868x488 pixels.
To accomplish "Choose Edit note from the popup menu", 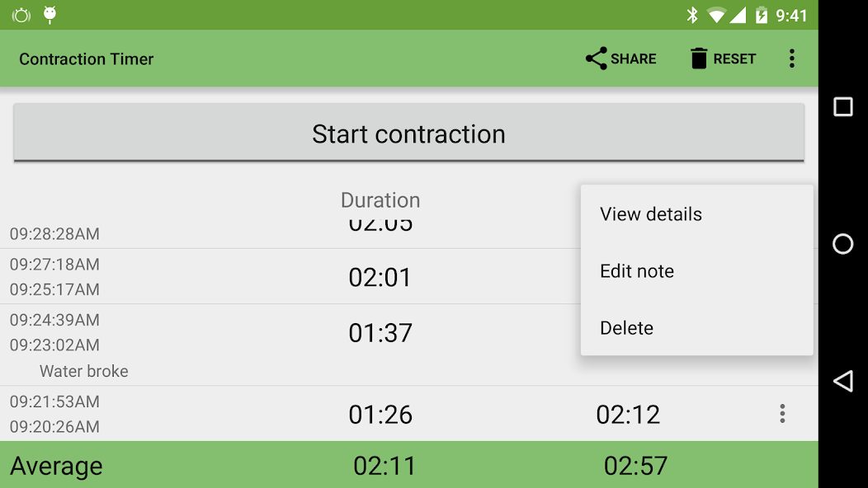I will click(x=637, y=270).
